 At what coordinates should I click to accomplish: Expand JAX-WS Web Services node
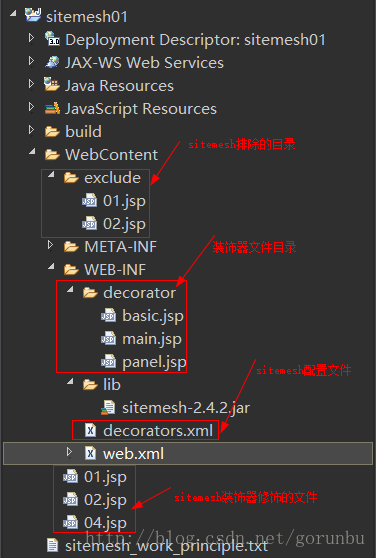click(31, 61)
